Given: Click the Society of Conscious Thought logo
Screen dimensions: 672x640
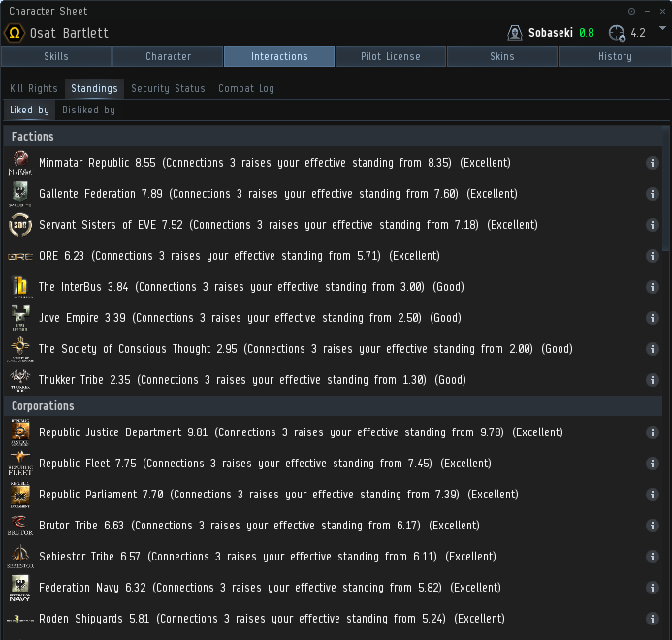Looking at the screenshot, I should coord(20,349).
